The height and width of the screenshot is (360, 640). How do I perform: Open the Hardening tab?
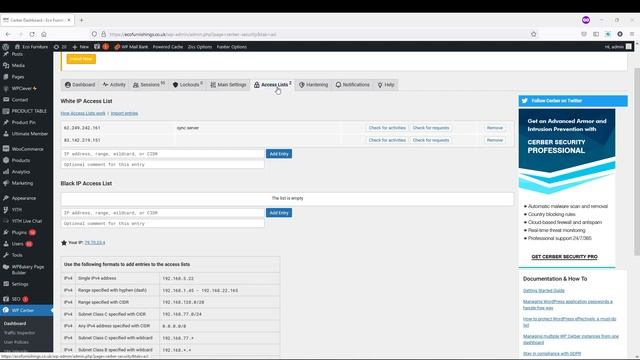(313, 85)
